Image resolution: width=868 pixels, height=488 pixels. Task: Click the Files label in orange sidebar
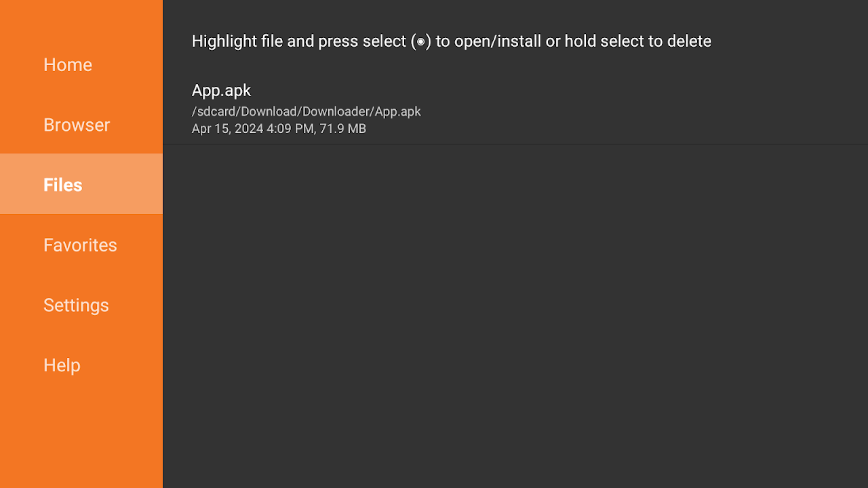pyautogui.click(x=62, y=184)
